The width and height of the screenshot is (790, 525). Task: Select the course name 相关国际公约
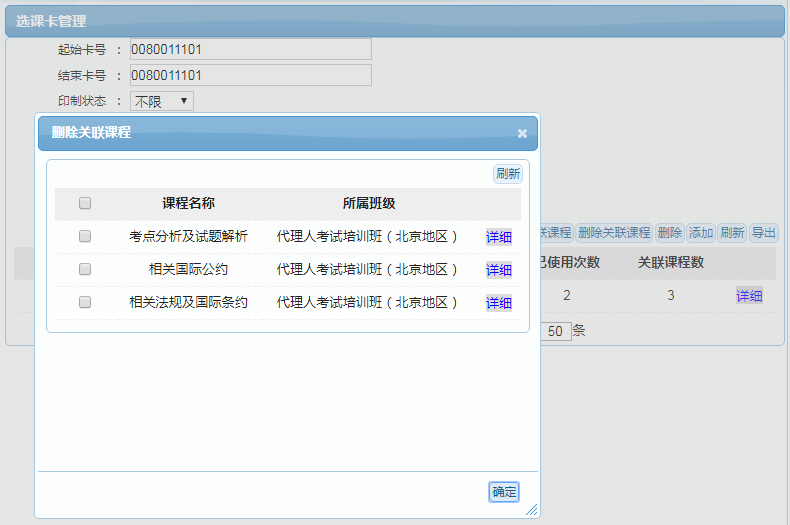(188, 269)
